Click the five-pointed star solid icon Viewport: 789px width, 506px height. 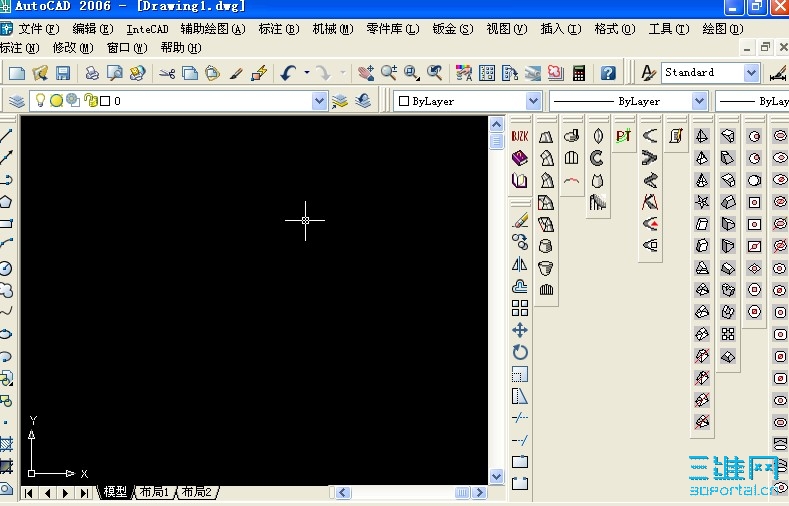[702, 202]
